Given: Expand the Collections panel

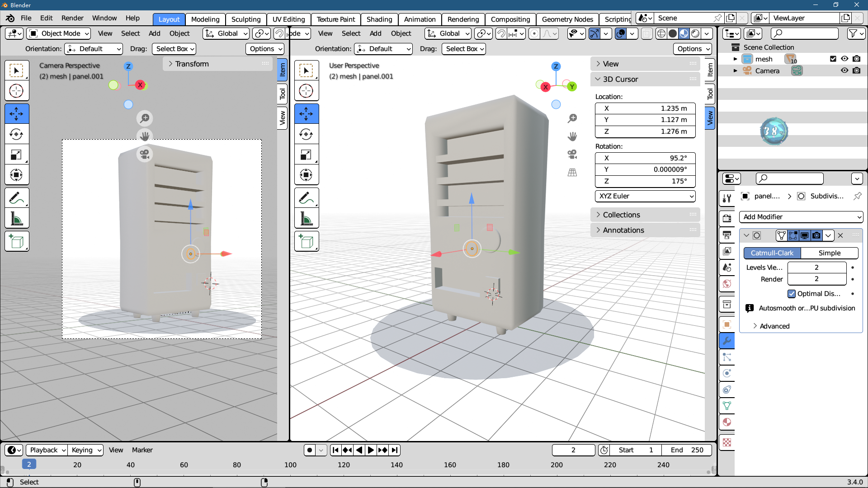Looking at the screenshot, I should tap(645, 215).
